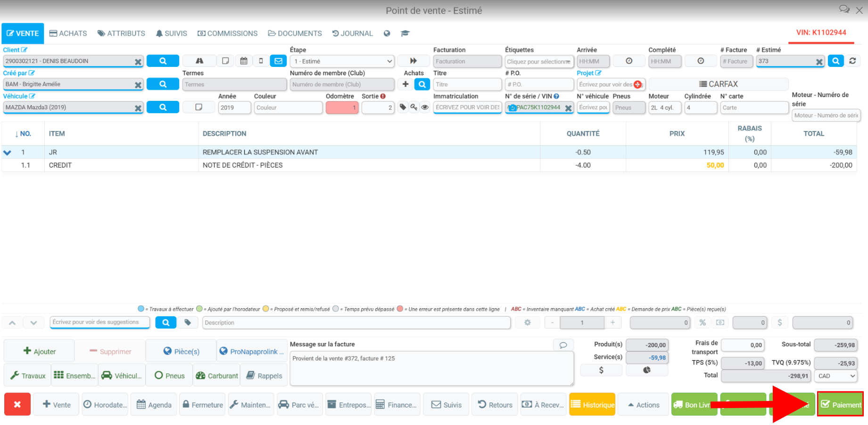The width and height of the screenshot is (868, 425).
Task: Open the CAD currency dropdown
Action: point(836,376)
